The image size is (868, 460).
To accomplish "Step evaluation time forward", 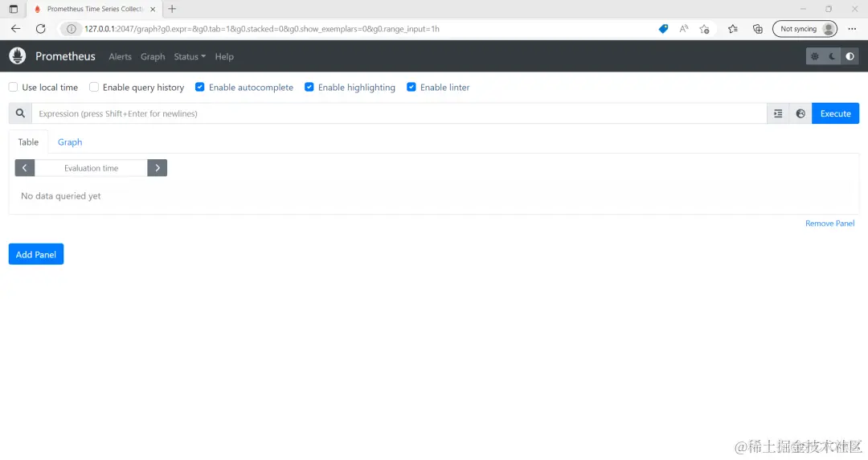I will 158,168.
